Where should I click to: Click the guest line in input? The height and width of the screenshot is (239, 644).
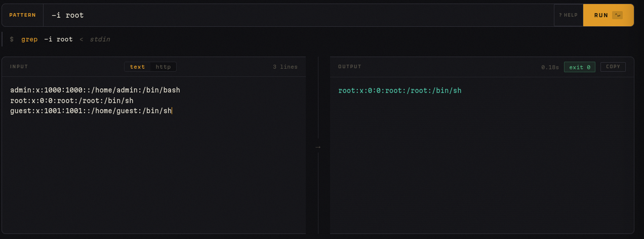(91, 111)
